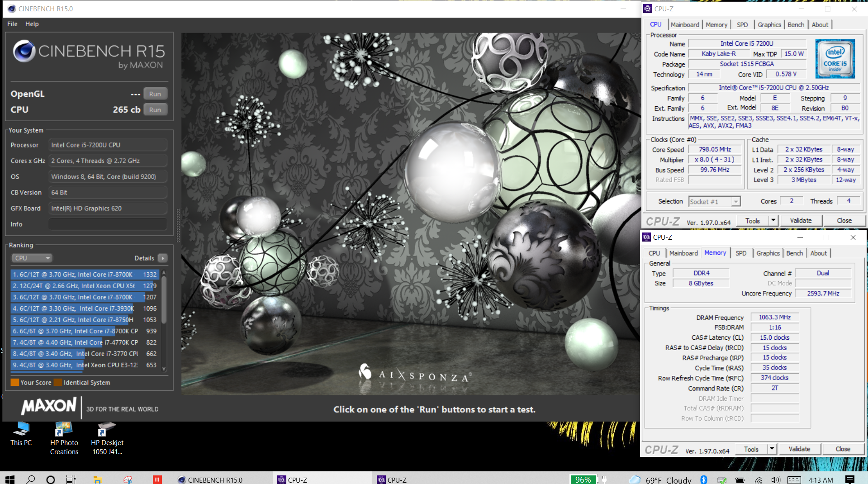
Task: Open the Windows Start menu
Action: point(9,479)
